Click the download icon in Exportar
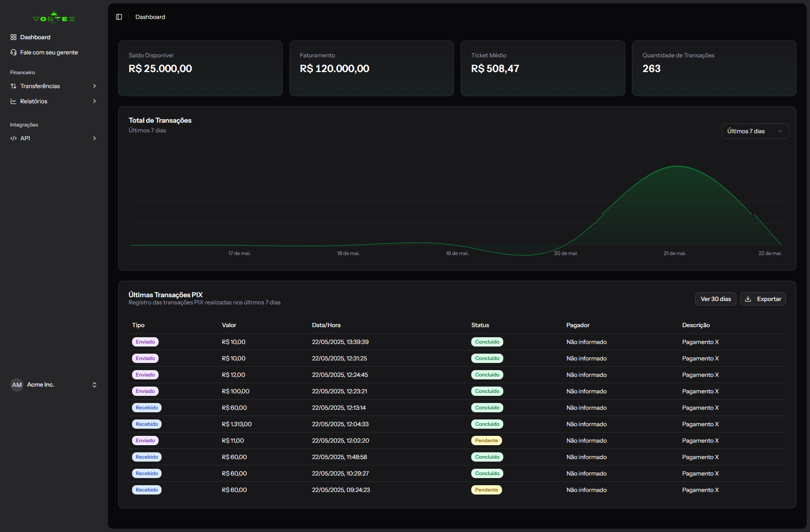The height and width of the screenshot is (532, 810). 748,299
